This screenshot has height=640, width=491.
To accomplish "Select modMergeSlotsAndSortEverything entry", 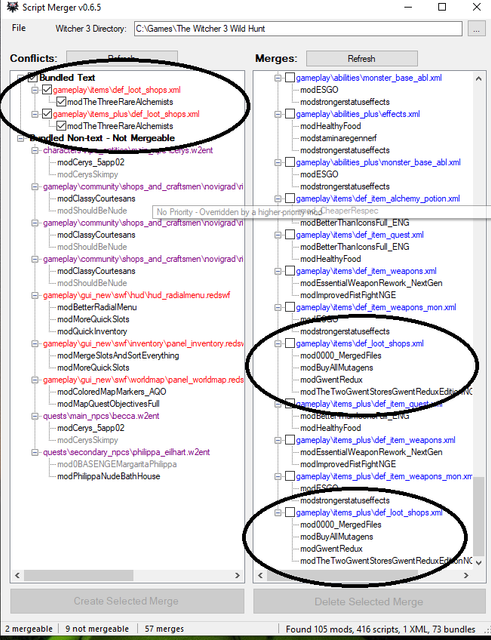I will (118, 356).
